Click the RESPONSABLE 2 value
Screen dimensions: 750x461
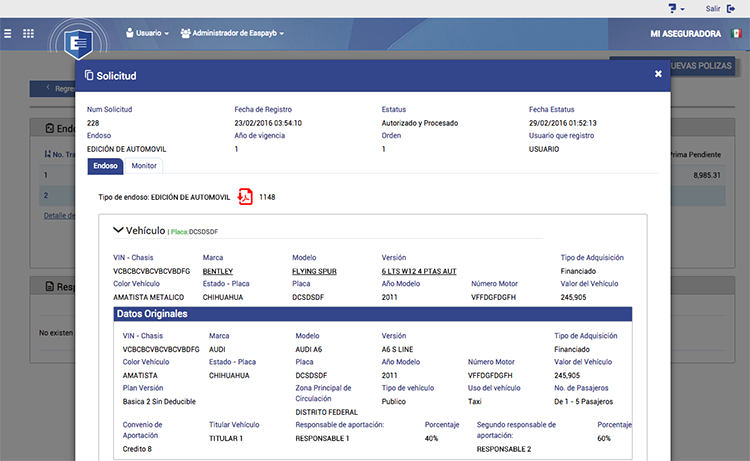[x=504, y=449]
